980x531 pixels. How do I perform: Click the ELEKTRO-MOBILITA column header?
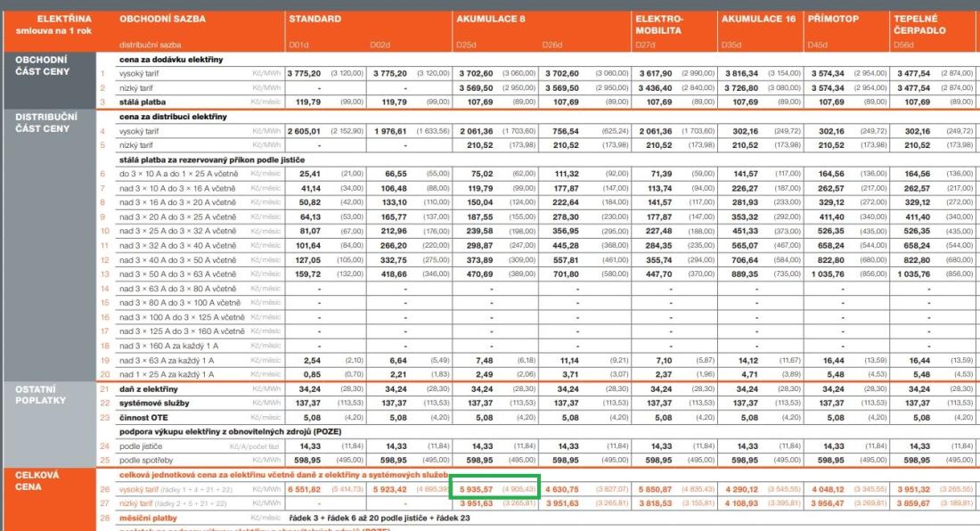coord(659,24)
